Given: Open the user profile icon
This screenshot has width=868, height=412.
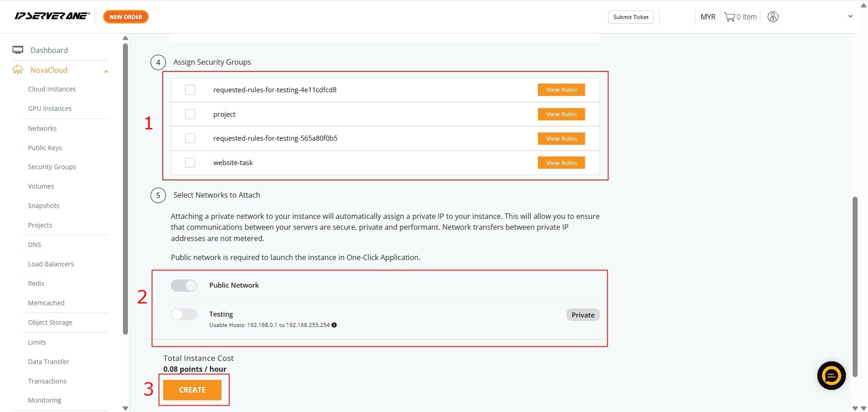Looking at the screenshot, I should (773, 17).
